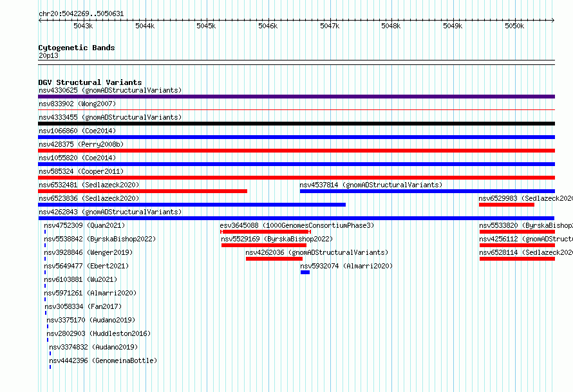Open esv3645088 1000Genomes variant label
The height and width of the screenshot is (392, 573).
297,225
